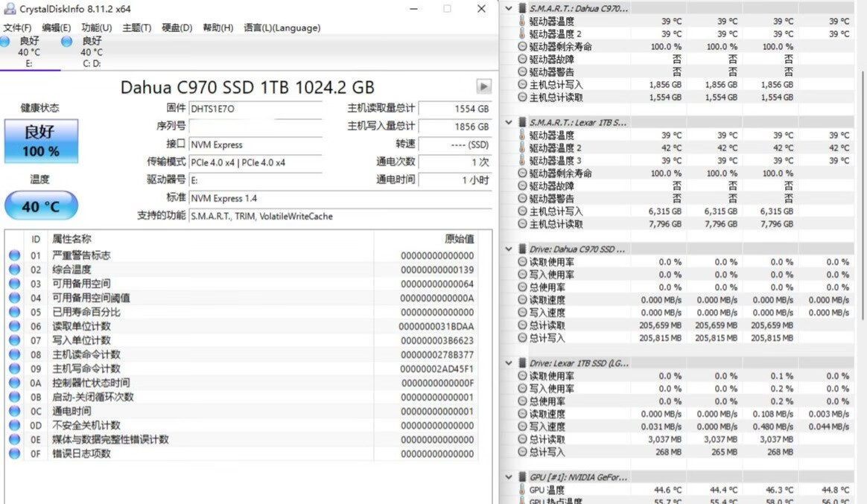Collapse the Drive: Lexar 1TB SSD section
The width and height of the screenshot is (867, 504).
507,362
